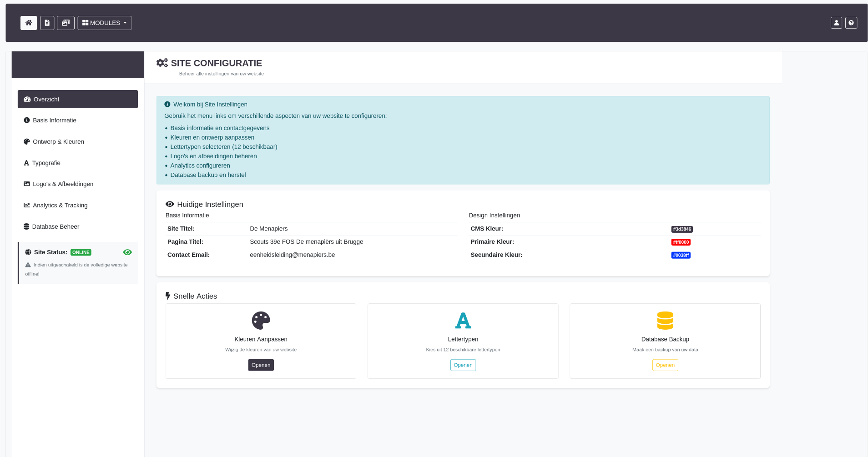
Task: Click Openen under Kleuren Aanpassen
Action: pos(261,365)
